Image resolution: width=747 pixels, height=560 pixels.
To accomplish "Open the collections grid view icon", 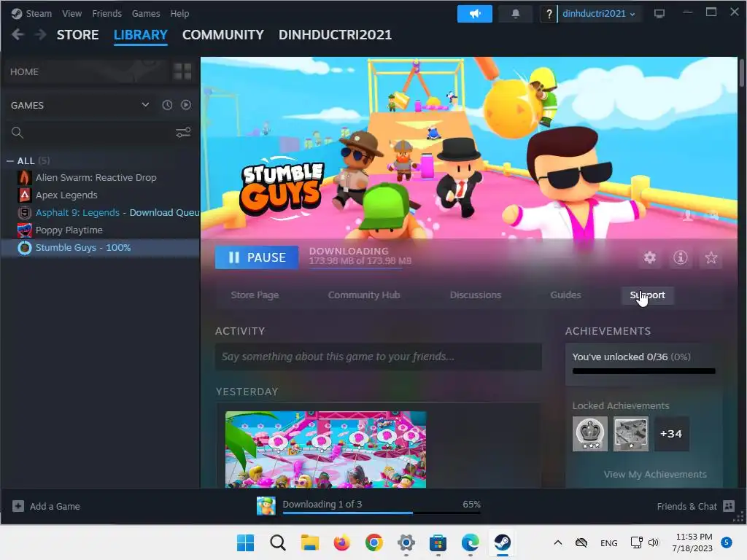I will tap(182, 72).
